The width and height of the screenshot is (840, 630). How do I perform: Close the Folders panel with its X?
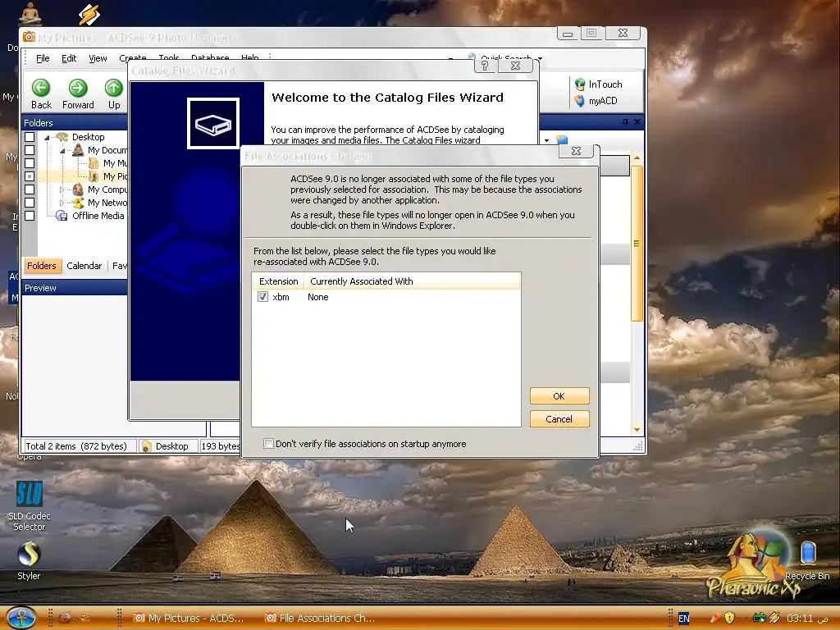pyautogui.click(x=637, y=122)
